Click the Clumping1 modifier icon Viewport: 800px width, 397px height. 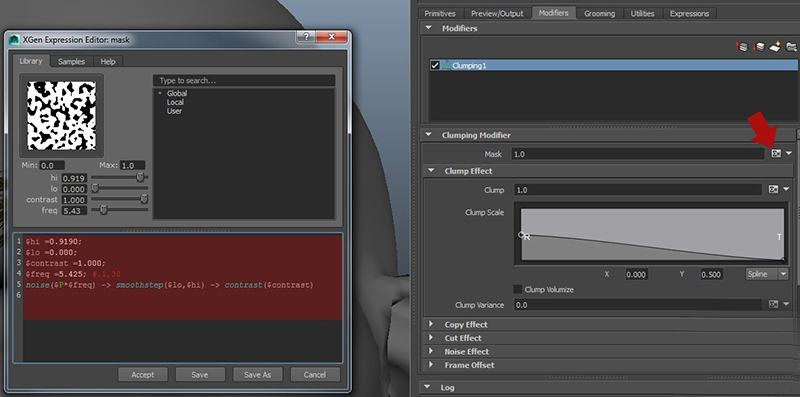[446, 65]
